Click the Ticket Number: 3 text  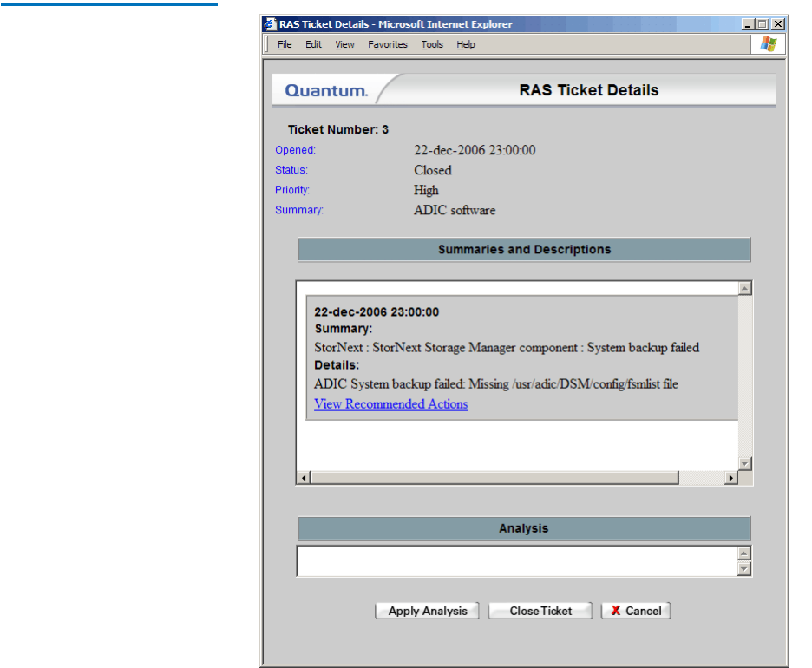337,129
